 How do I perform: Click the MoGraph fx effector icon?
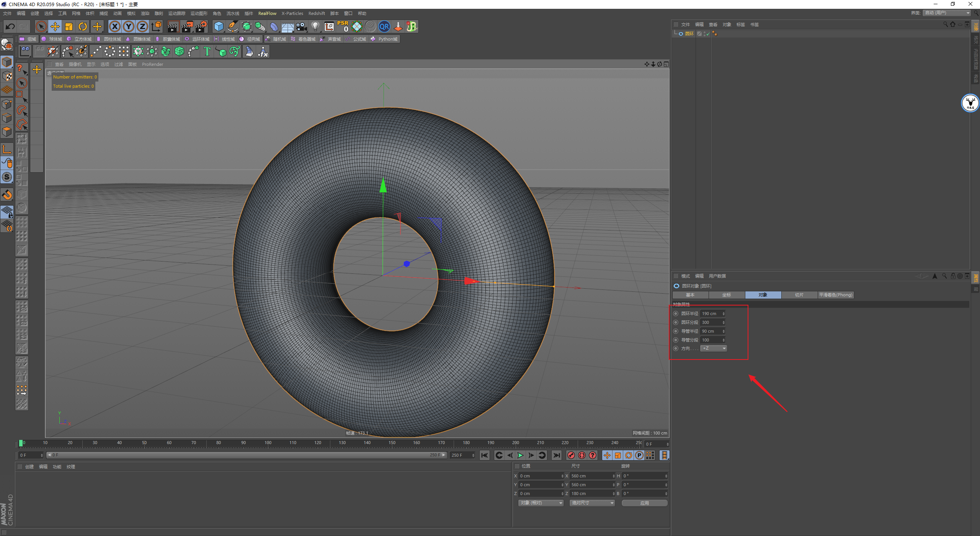(x=263, y=51)
